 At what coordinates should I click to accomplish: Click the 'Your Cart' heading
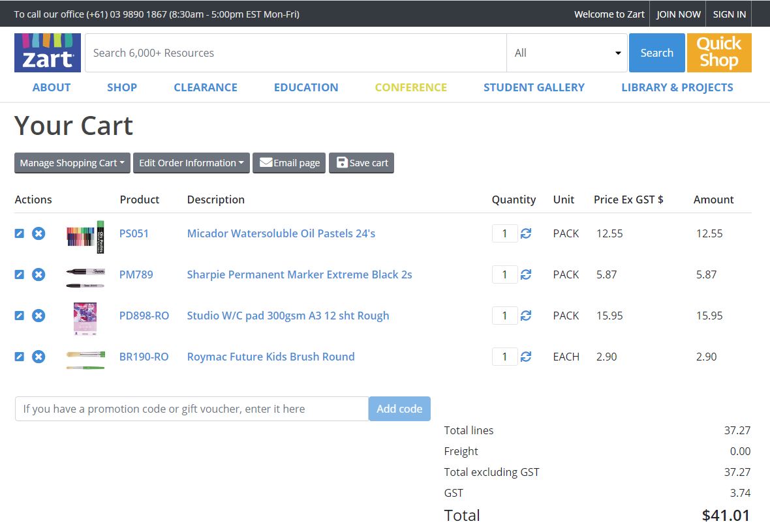(x=74, y=126)
